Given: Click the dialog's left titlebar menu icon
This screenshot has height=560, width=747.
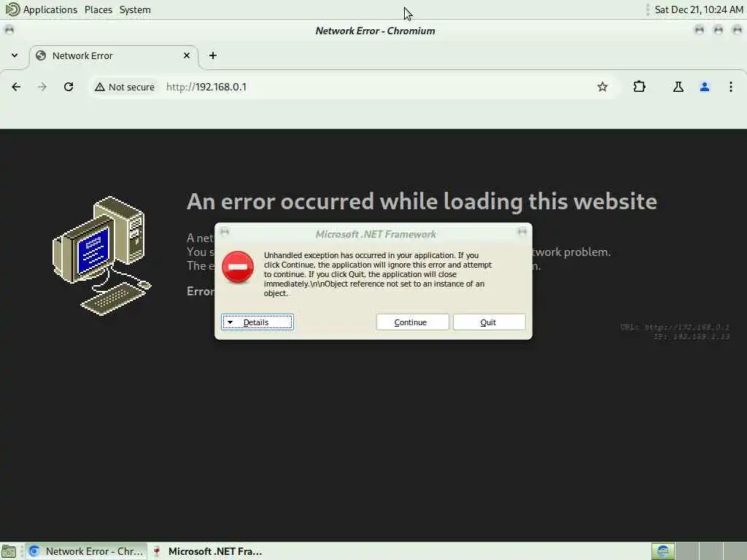Looking at the screenshot, I should click(x=225, y=232).
